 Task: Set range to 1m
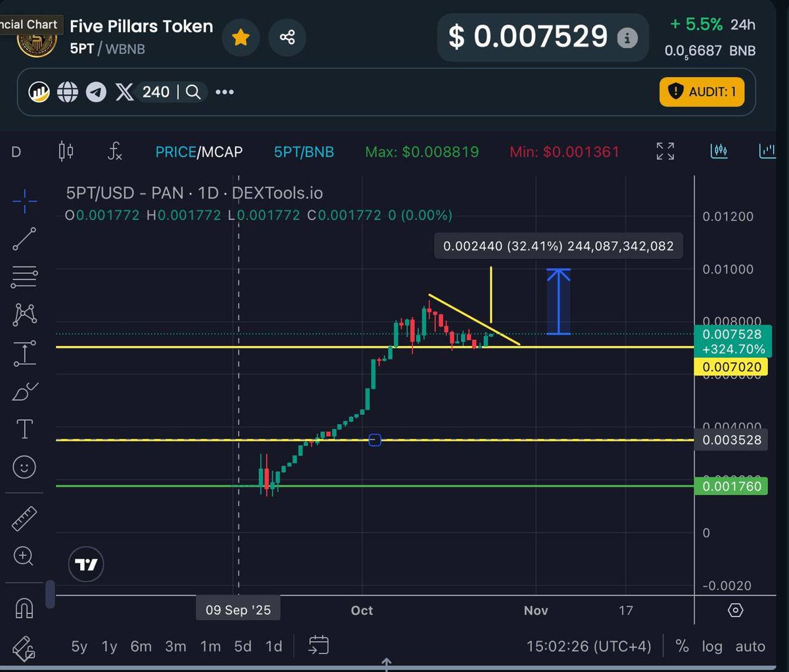(210, 646)
